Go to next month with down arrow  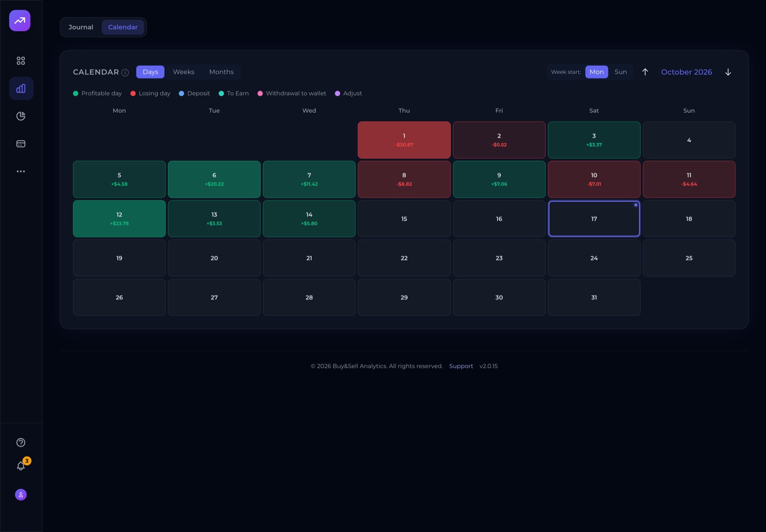click(728, 72)
